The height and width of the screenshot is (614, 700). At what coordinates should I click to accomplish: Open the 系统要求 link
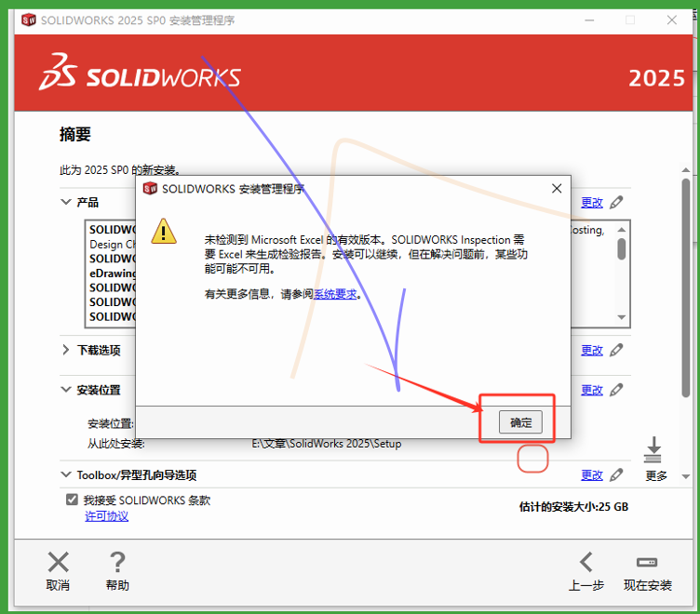[x=335, y=294]
